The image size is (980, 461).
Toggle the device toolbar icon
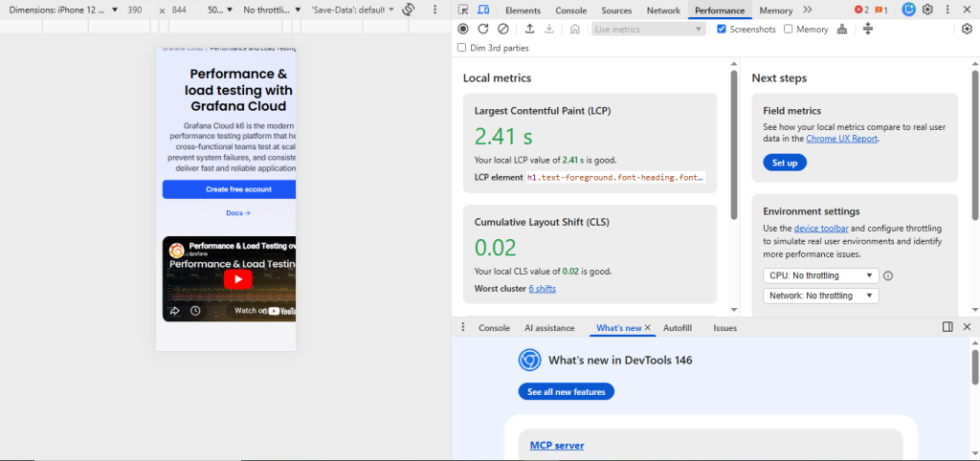pos(483,10)
